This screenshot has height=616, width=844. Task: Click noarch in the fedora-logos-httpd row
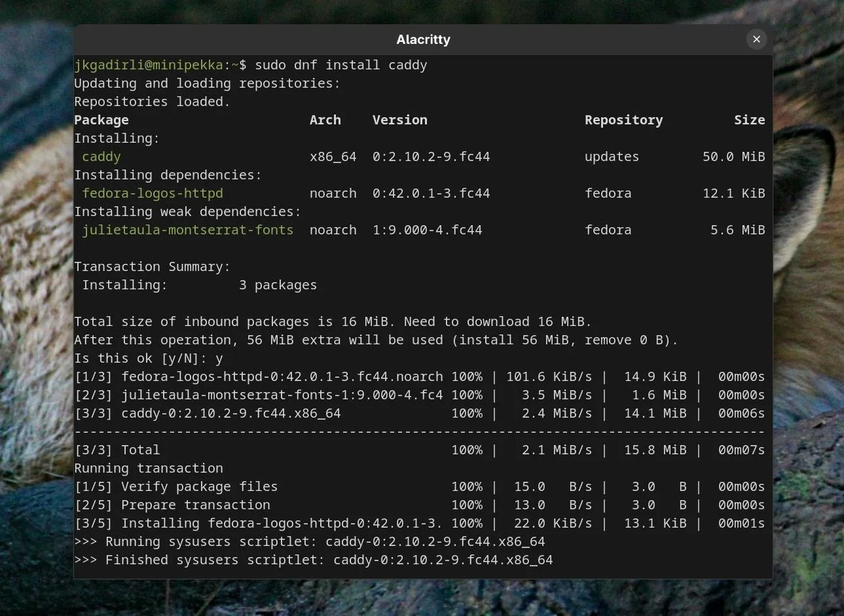click(333, 193)
